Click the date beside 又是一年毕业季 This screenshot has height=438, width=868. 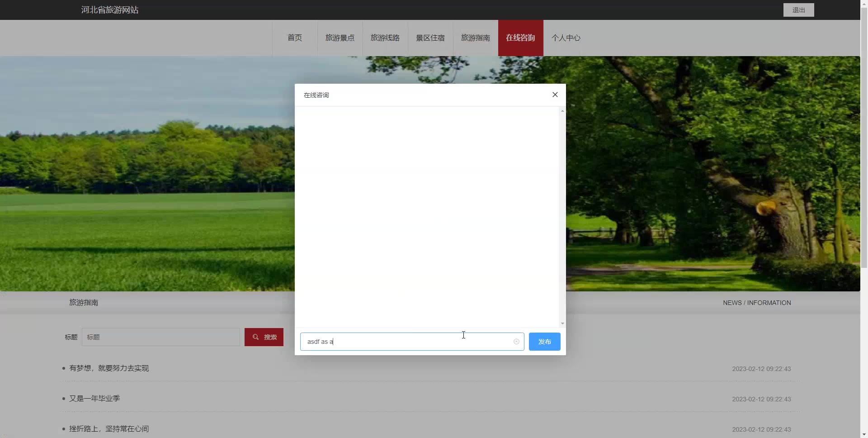pos(761,399)
